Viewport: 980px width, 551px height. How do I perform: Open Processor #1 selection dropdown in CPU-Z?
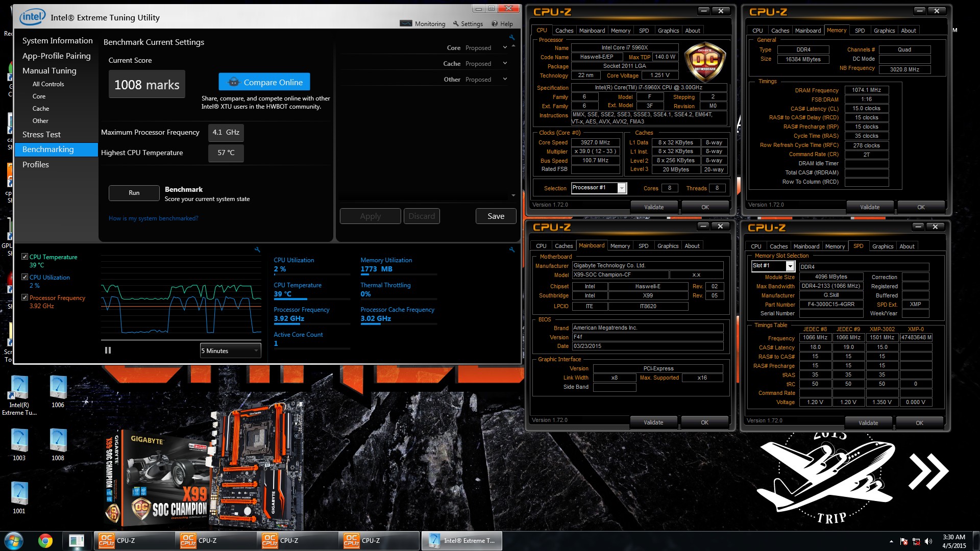(599, 188)
